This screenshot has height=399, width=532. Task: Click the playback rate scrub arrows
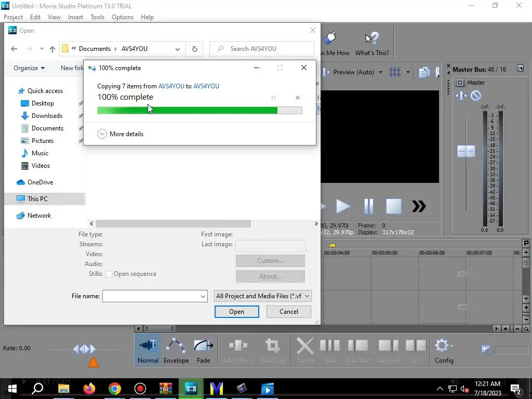click(x=85, y=349)
